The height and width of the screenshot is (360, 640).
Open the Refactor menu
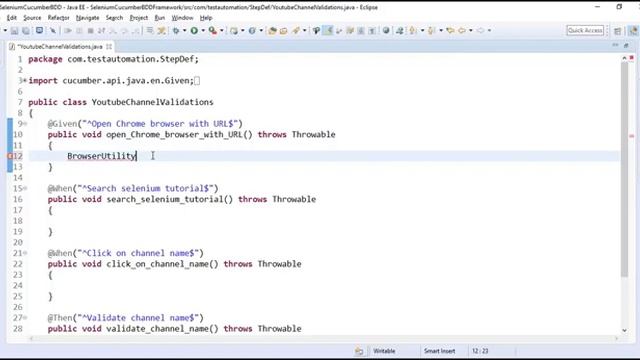(x=58, y=18)
